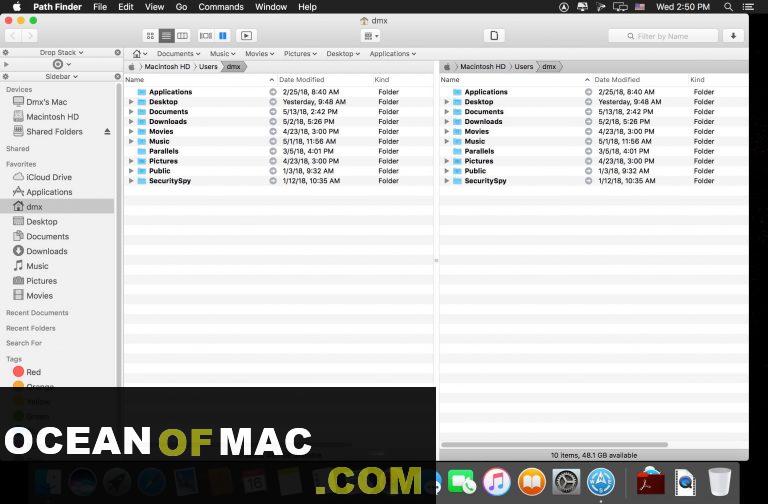This screenshot has width=768, height=504.
Task: Click the drop stack target circle icon
Action: pos(58,64)
